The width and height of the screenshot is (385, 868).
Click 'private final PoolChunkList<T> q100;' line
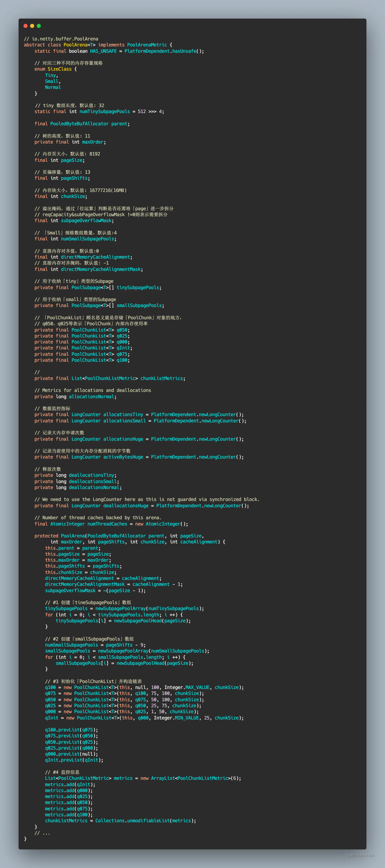coord(82,360)
